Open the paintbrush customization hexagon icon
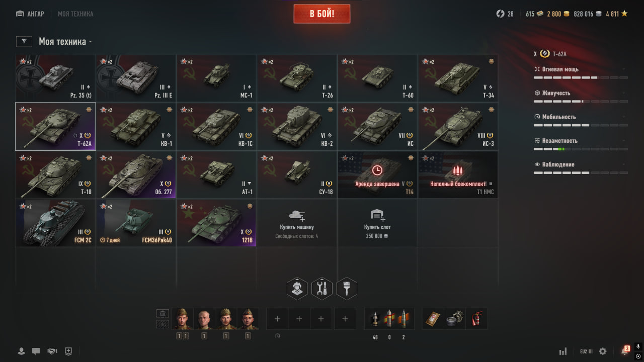 coord(347,289)
